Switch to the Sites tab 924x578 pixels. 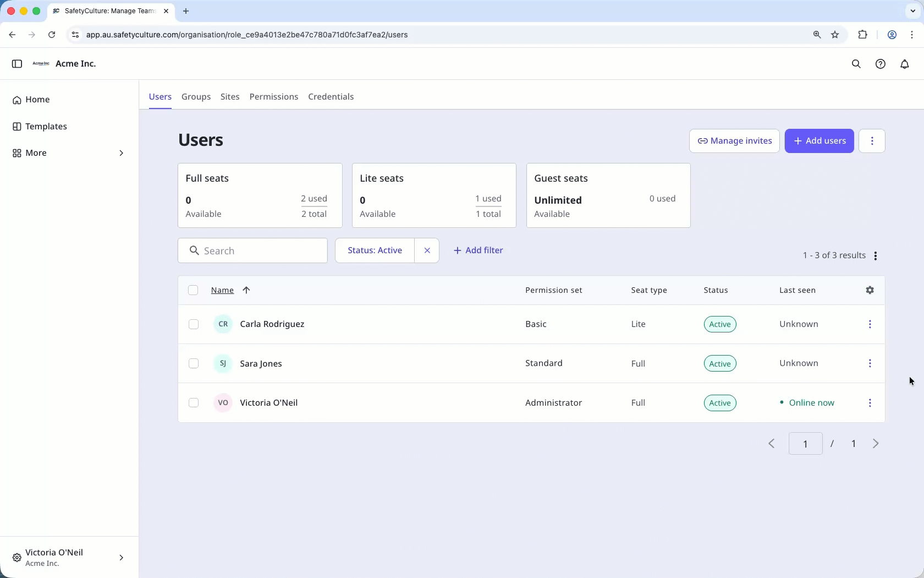pos(230,97)
